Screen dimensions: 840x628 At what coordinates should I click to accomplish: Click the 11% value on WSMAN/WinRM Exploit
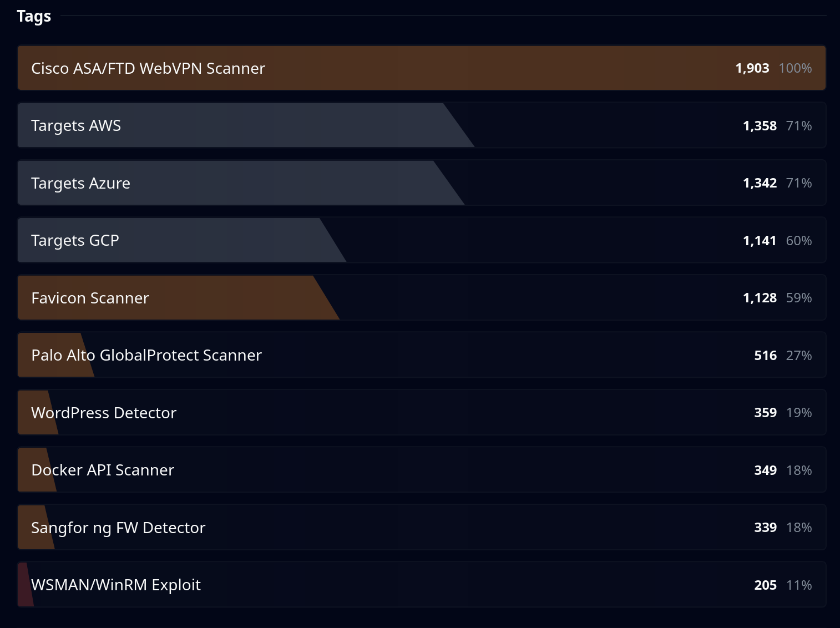799,585
